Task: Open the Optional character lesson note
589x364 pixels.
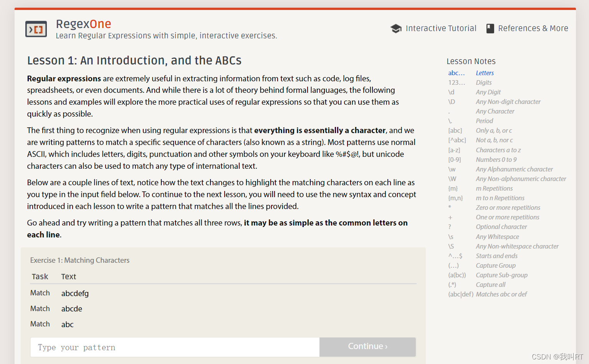Action: 501,227
